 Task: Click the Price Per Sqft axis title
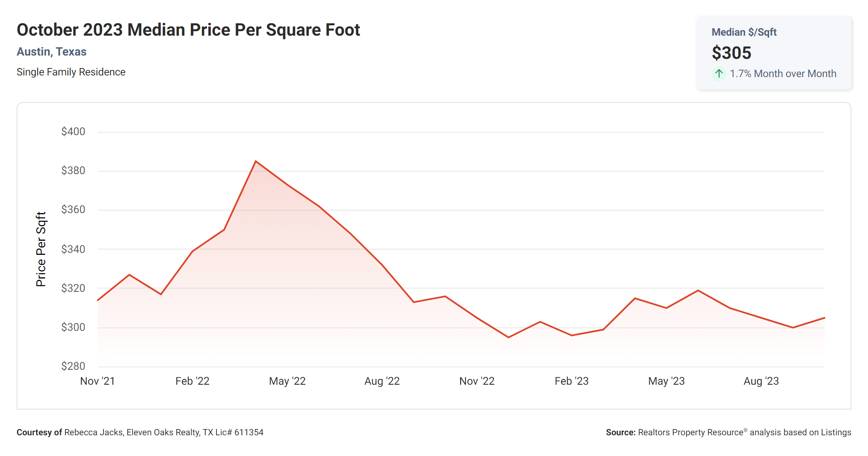tap(41, 249)
